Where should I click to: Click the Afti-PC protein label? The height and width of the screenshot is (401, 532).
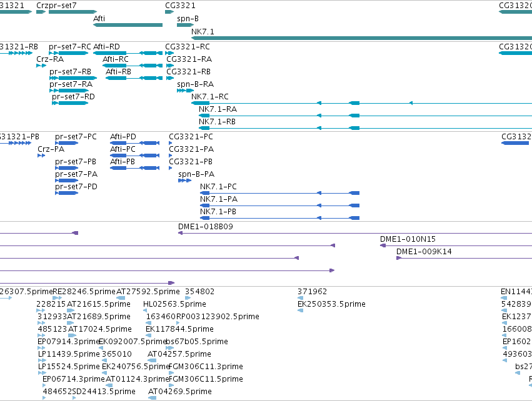point(123,149)
